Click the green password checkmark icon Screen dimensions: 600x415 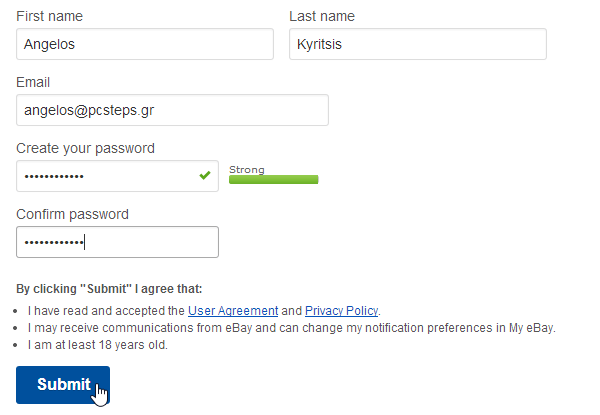205,175
